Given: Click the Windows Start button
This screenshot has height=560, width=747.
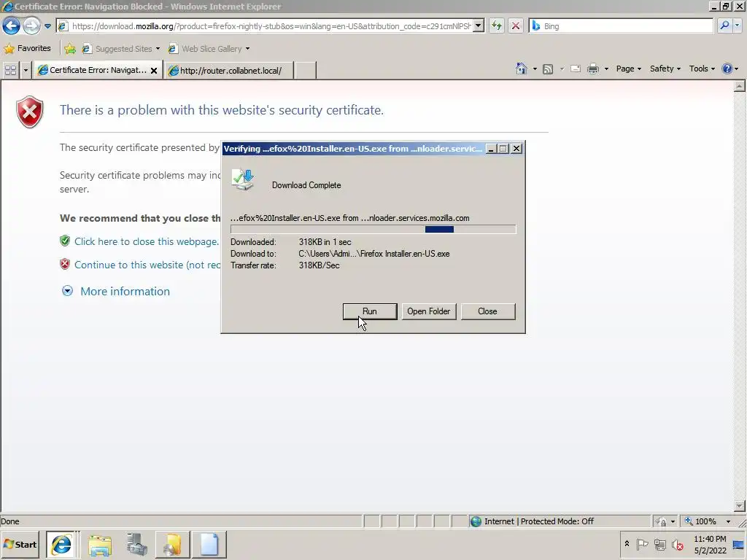Looking at the screenshot, I should (x=21, y=544).
